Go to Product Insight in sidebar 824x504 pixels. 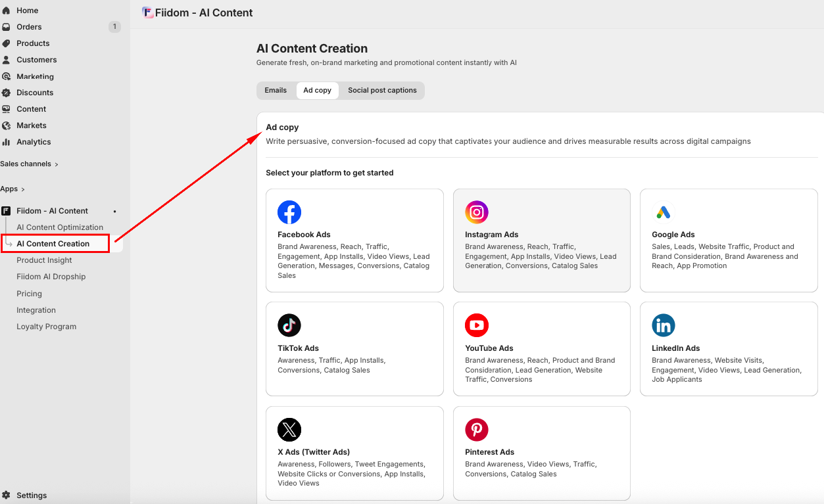click(44, 260)
